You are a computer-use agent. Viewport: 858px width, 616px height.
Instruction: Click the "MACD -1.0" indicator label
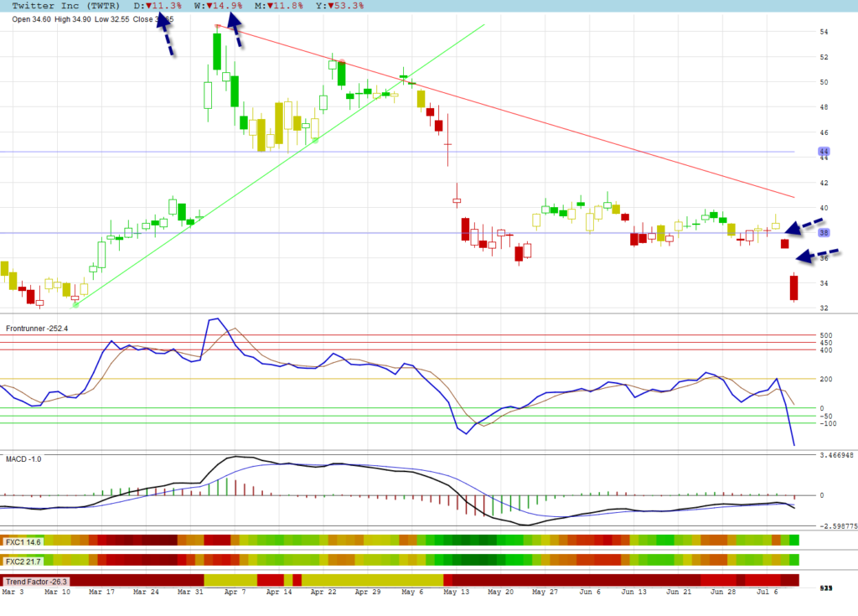pyautogui.click(x=23, y=458)
